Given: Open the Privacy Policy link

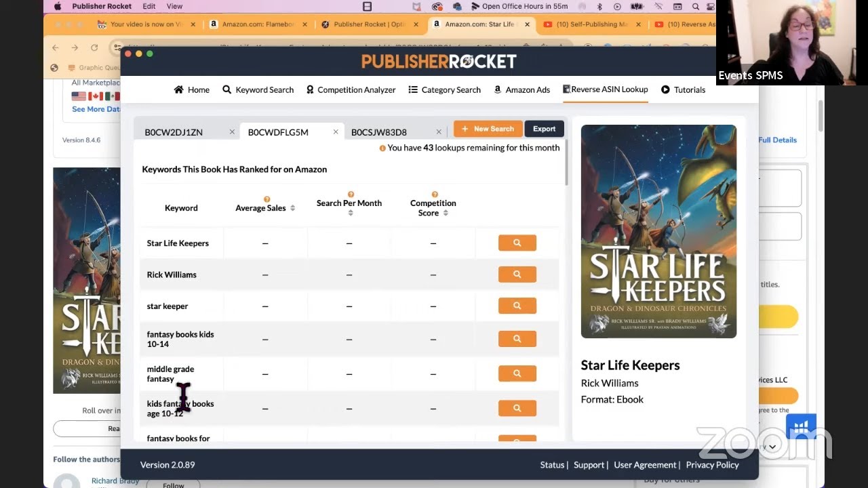Looking at the screenshot, I should (x=712, y=465).
